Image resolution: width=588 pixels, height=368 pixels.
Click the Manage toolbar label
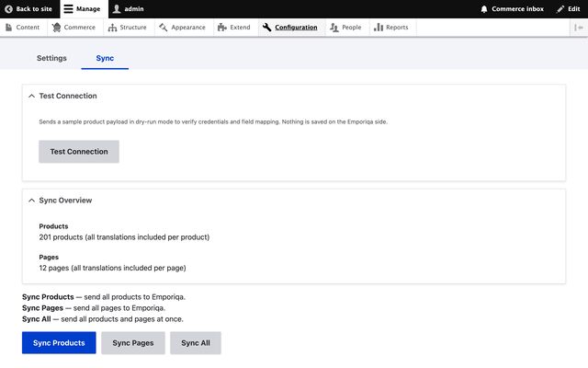(88, 9)
